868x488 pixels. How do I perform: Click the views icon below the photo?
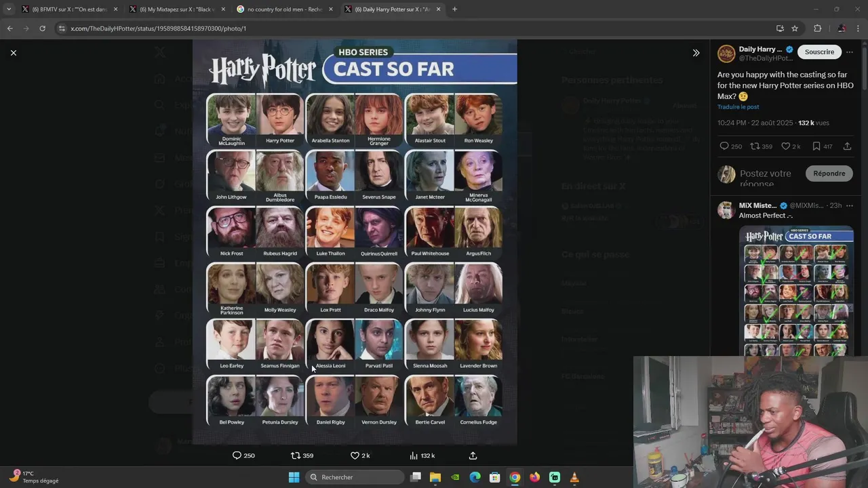[414, 455]
